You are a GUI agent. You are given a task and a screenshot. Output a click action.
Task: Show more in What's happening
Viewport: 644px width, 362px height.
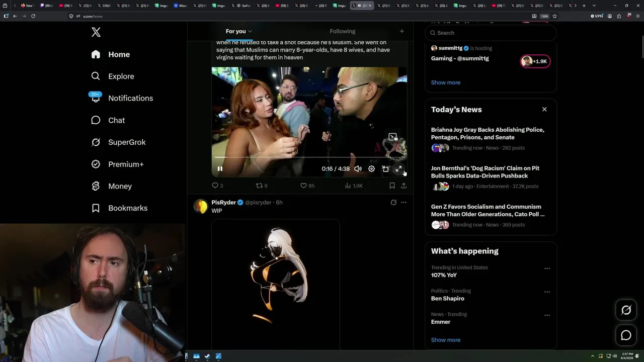[445, 340]
